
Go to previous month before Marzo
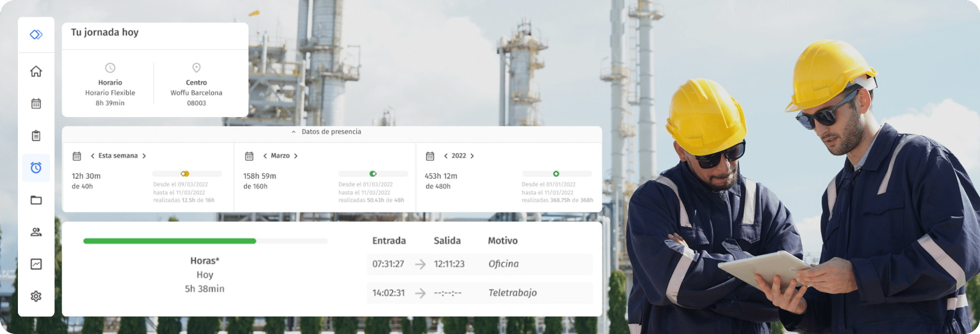click(265, 156)
